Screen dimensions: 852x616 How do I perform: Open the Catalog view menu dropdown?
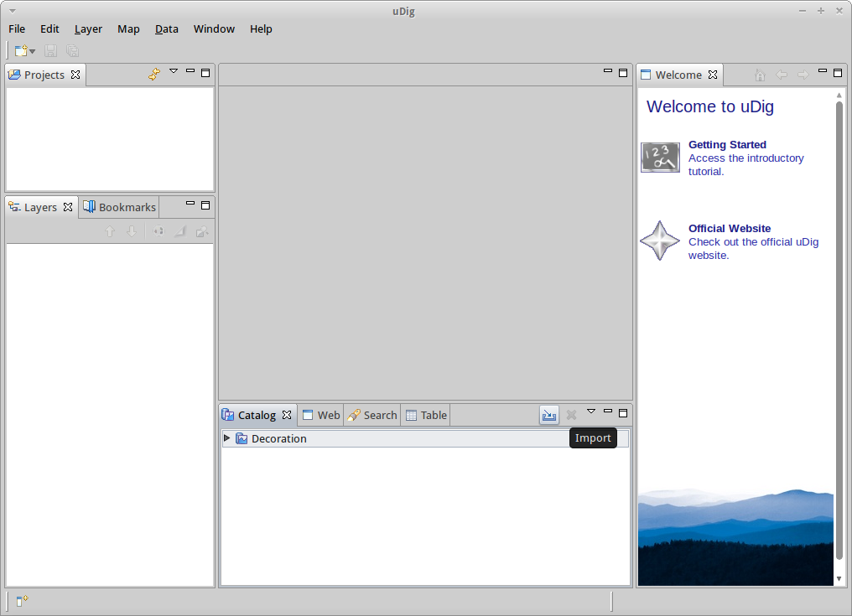(591, 412)
